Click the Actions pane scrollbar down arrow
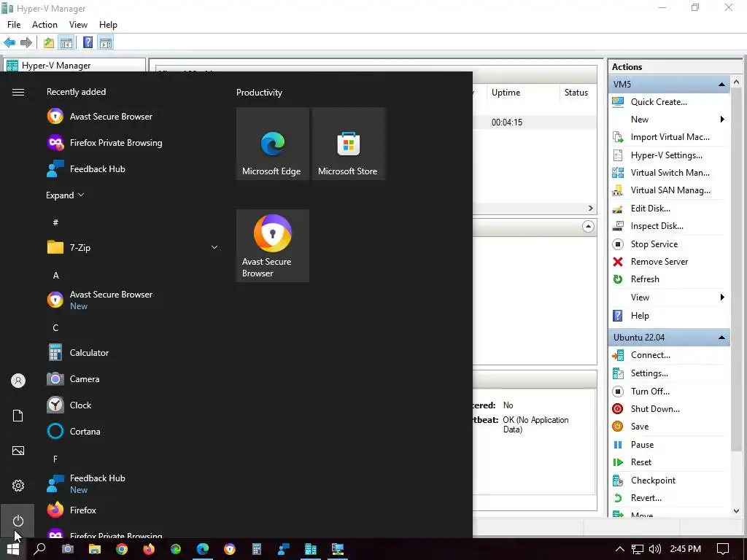The image size is (747, 560). (x=737, y=511)
